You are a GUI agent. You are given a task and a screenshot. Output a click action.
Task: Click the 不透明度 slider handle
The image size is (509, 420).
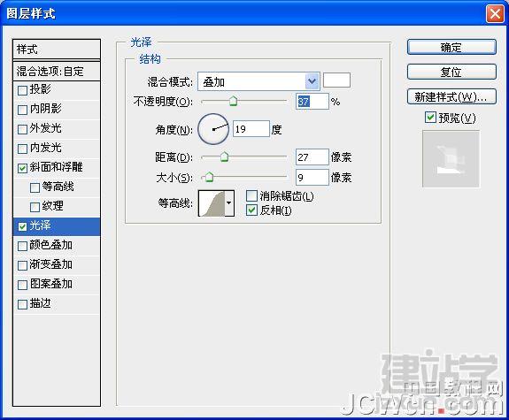click(233, 101)
